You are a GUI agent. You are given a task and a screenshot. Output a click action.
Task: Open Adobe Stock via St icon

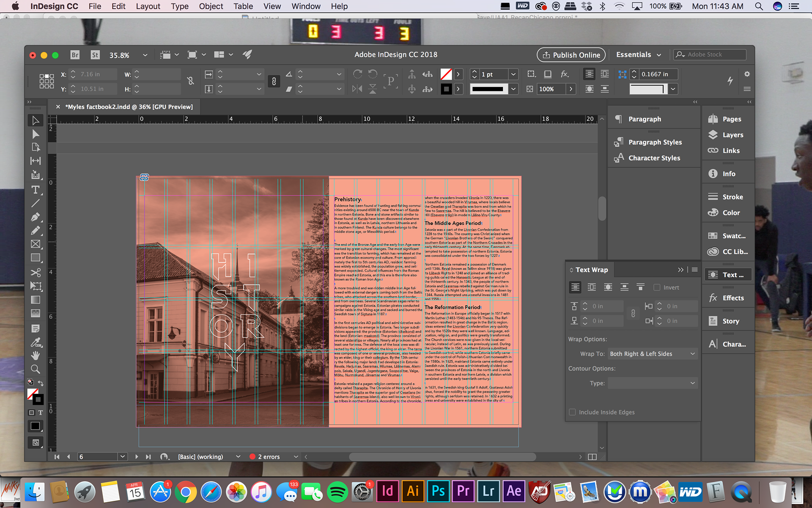(95, 55)
